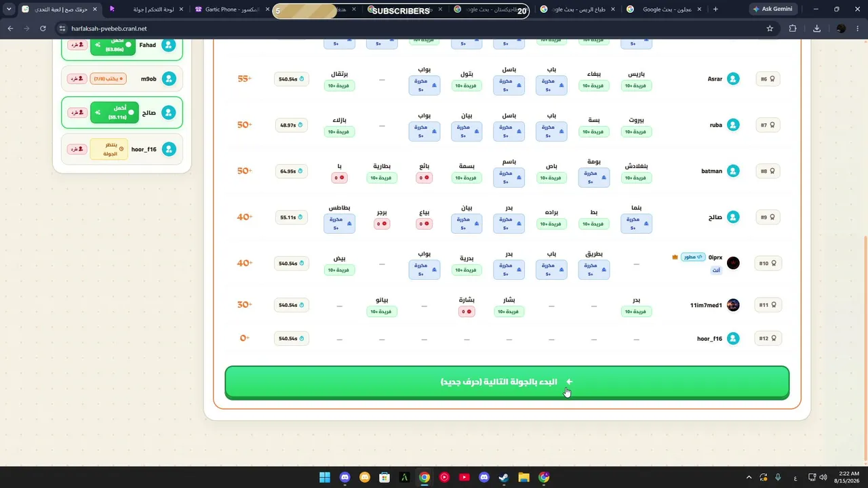This screenshot has height=488, width=868.
Task: Click the volume icon in the system tray
Action: point(823,477)
